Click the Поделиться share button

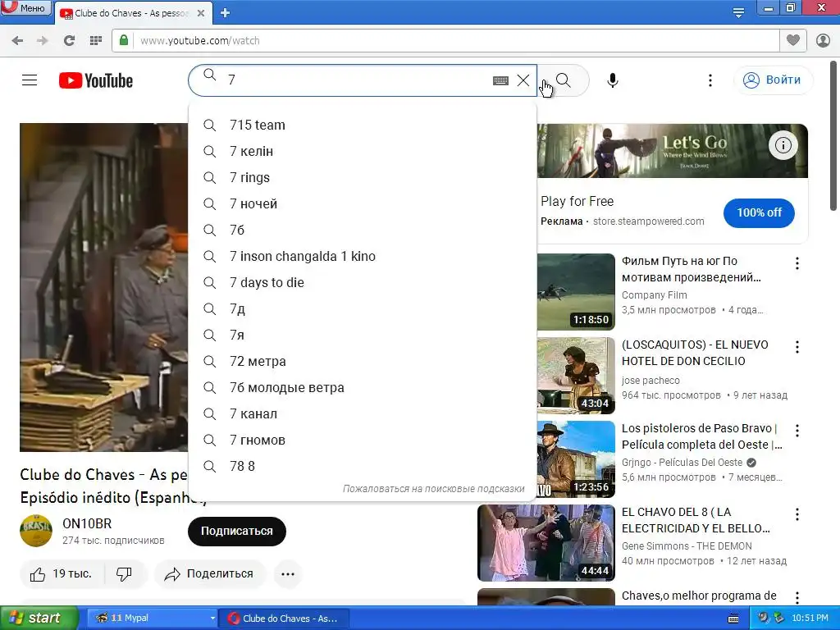click(209, 574)
